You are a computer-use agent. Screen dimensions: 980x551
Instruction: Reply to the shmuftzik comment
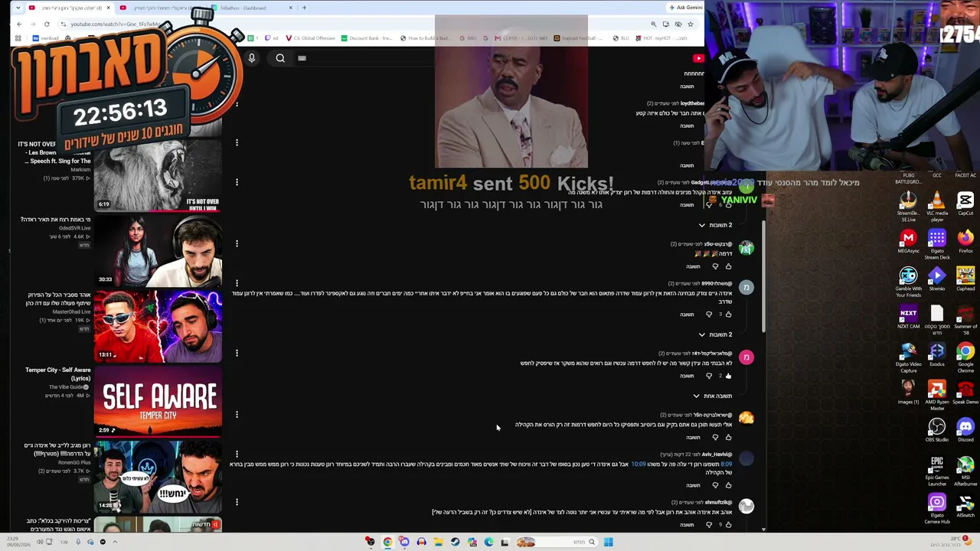point(687,524)
